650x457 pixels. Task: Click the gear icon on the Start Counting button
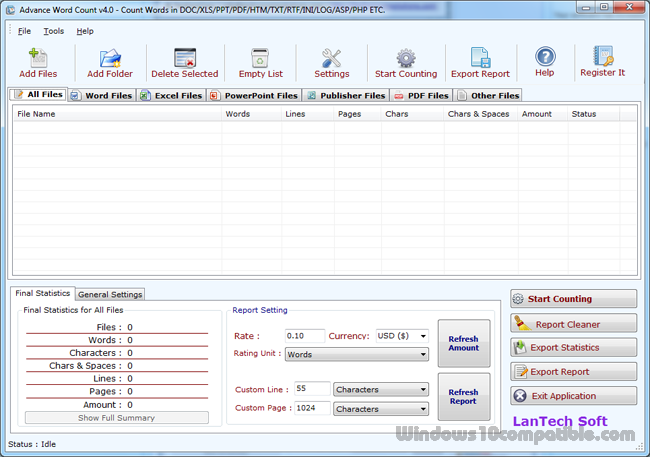click(518, 299)
